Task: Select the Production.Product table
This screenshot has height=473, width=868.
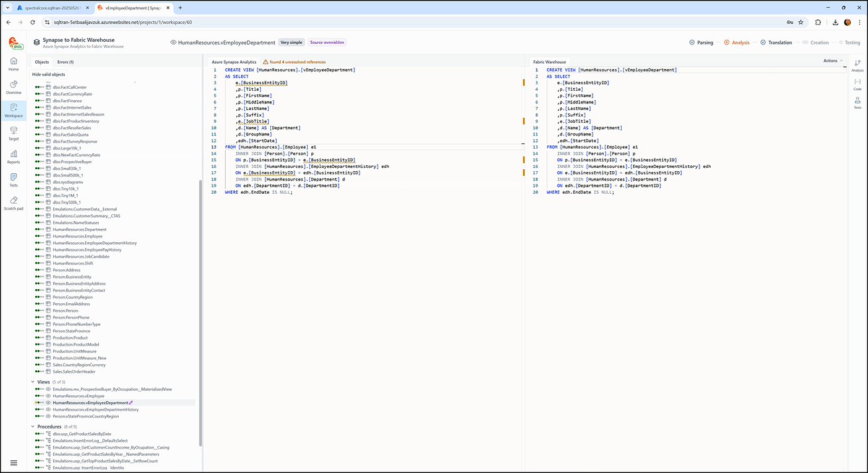Action: (70, 338)
